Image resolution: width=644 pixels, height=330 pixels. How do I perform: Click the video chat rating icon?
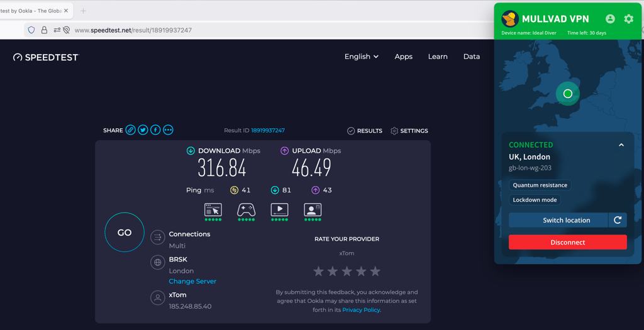click(x=313, y=210)
